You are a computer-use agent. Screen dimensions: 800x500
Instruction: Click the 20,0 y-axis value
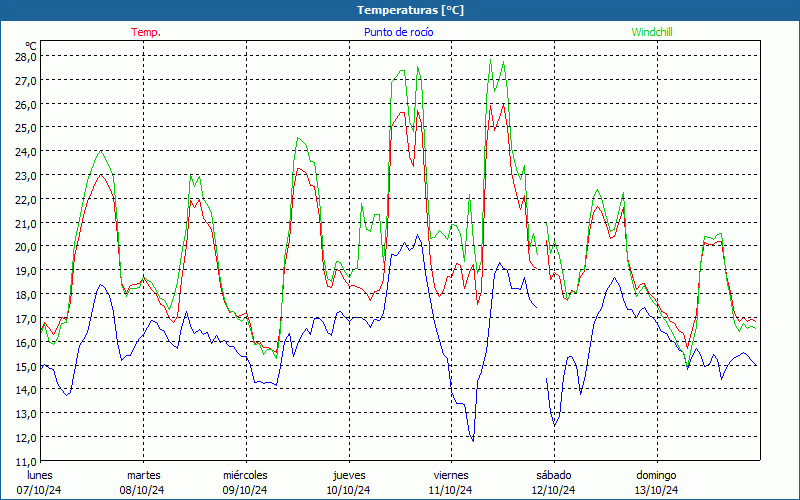pyautogui.click(x=25, y=247)
